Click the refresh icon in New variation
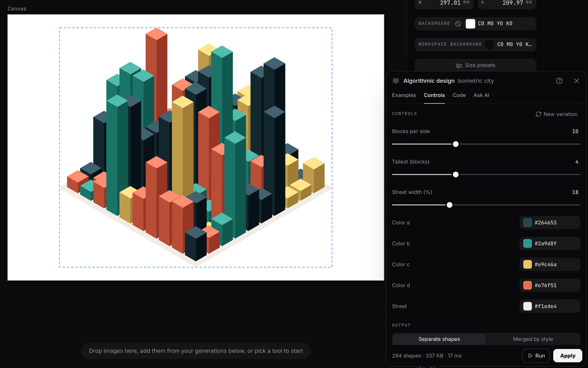Viewport: 588px width, 368px height. point(538,114)
